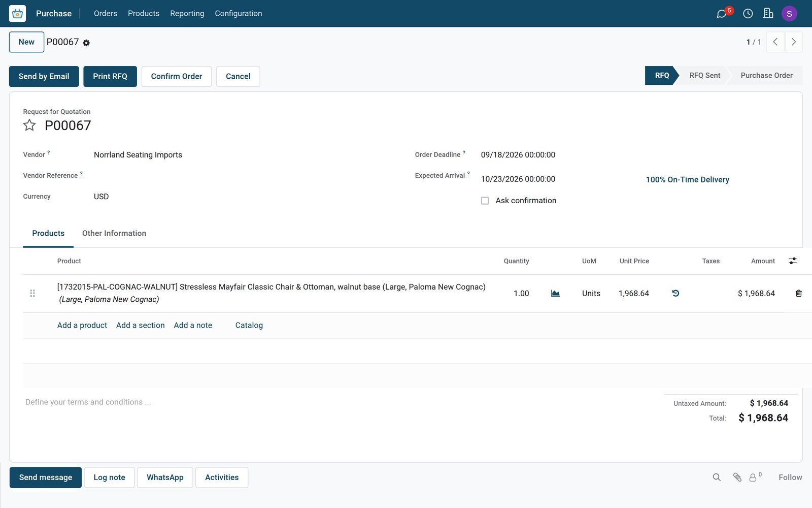
Task: Click the Print RFQ button
Action: pos(110,76)
